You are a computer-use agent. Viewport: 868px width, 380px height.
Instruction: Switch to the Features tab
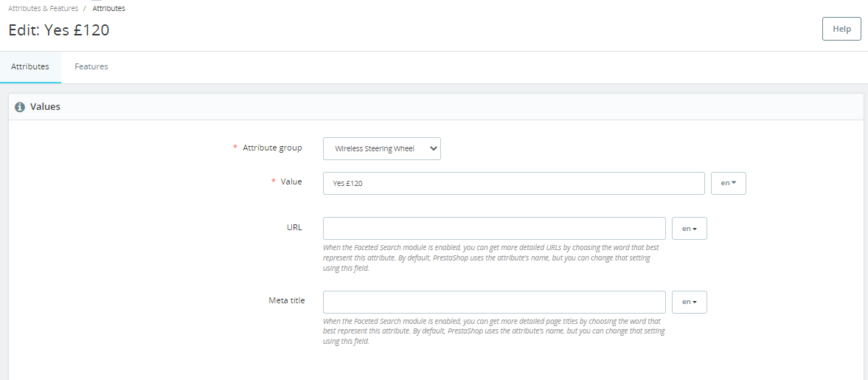coord(91,66)
